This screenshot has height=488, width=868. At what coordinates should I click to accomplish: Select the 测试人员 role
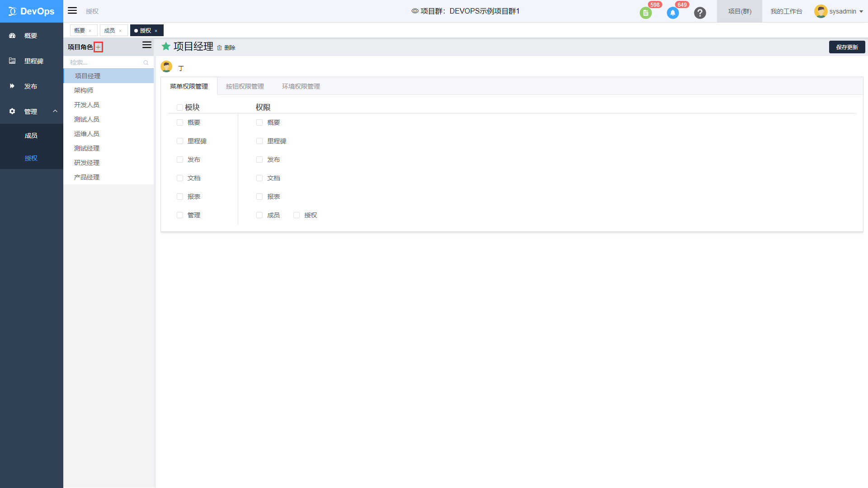[108, 119]
